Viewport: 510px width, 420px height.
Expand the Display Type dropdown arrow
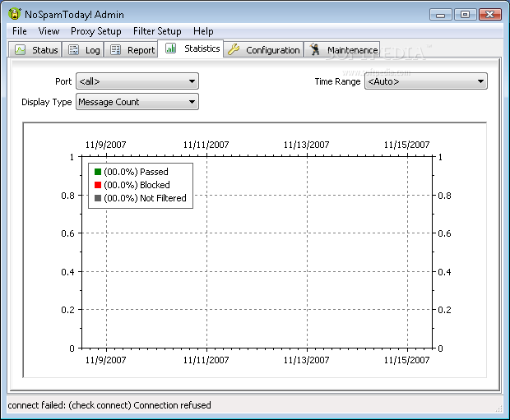click(x=192, y=102)
